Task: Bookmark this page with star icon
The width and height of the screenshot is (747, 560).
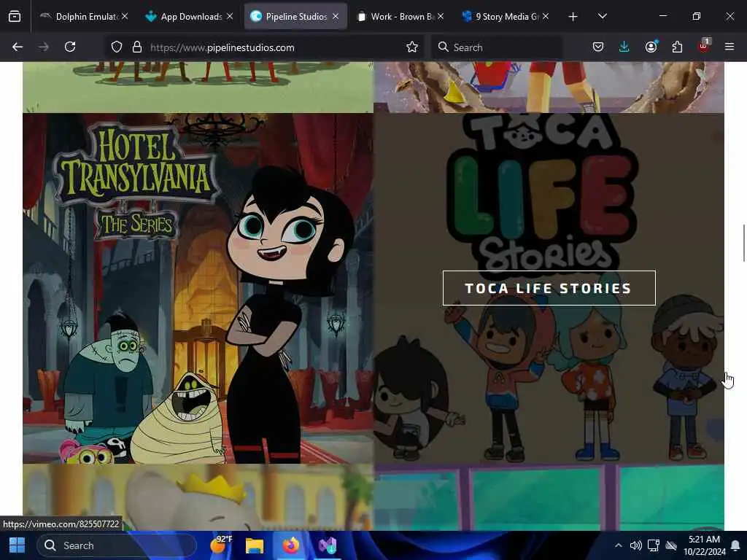Action: (x=412, y=47)
